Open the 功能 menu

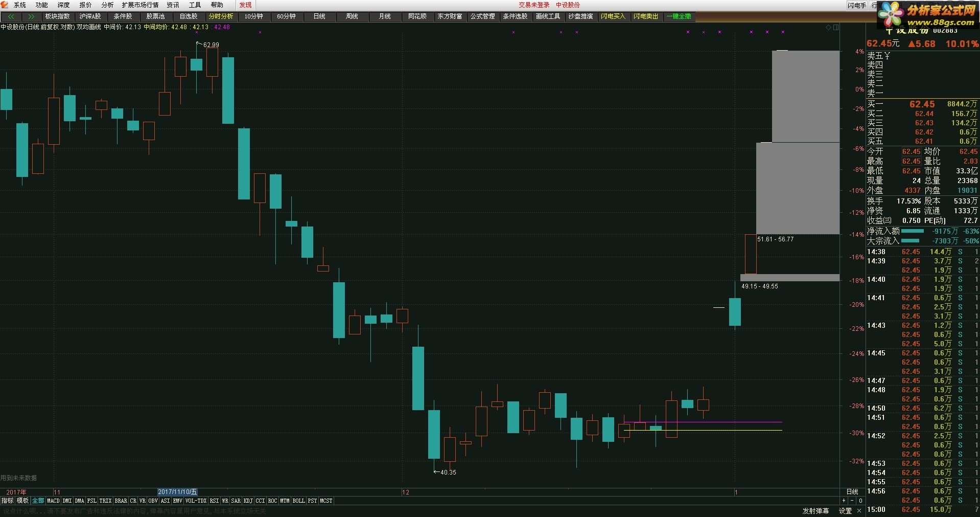(x=41, y=5)
